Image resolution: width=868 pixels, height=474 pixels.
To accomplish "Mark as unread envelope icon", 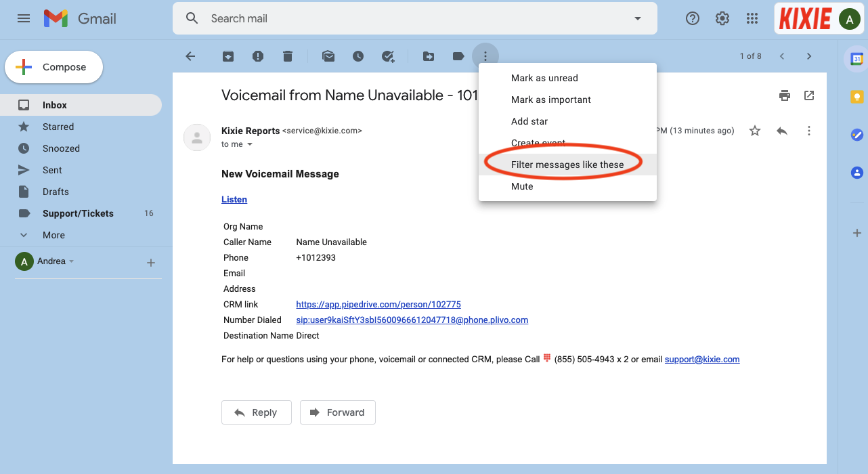I will pyautogui.click(x=328, y=56).
